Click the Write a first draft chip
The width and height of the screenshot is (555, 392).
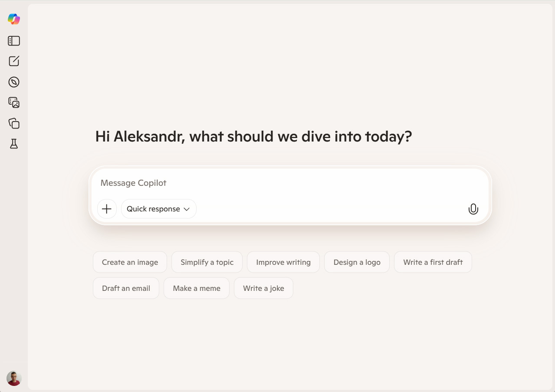pos(433,262)
